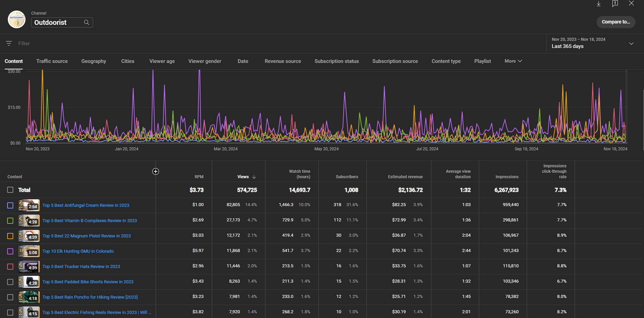
Task: Click the $5.97 RPM value
Action: 198,251
